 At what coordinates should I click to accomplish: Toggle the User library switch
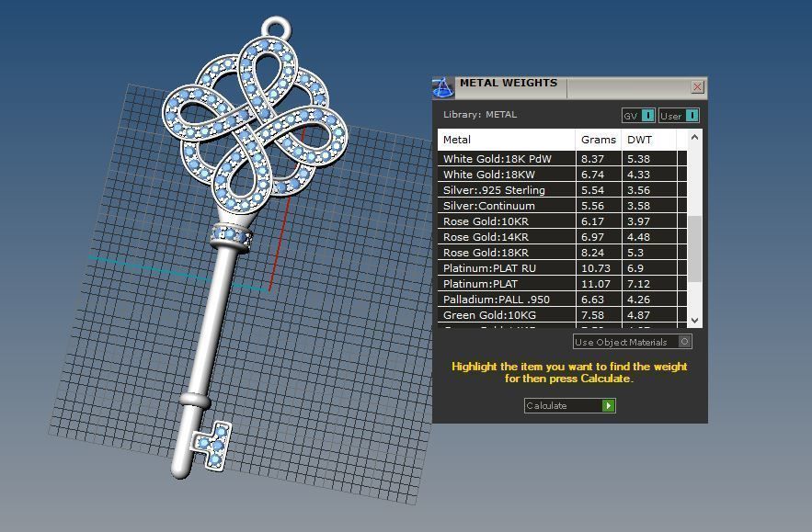(692, 116)
